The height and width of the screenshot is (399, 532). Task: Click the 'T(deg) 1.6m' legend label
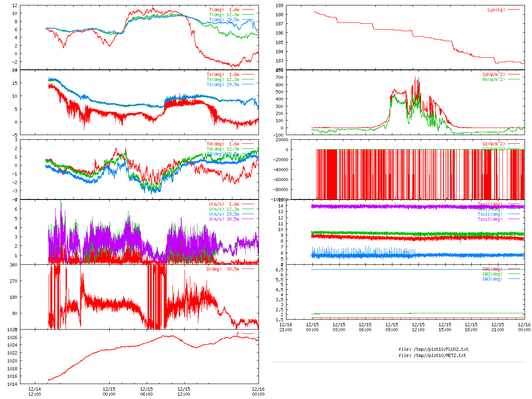click(224, 10)
